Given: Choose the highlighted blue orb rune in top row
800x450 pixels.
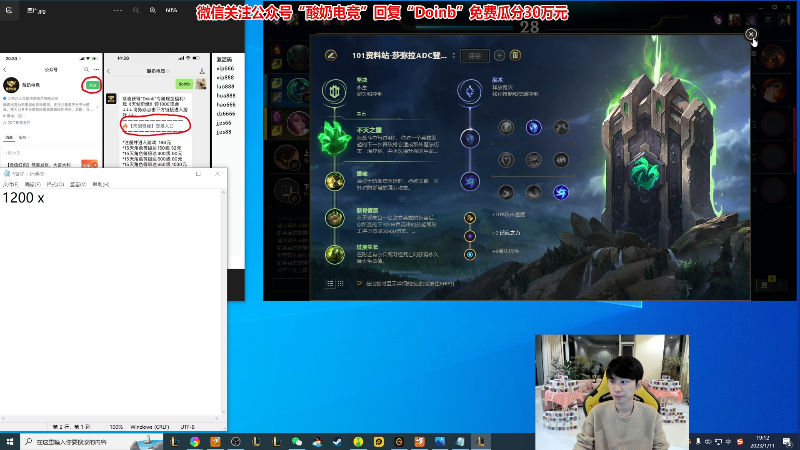Looking at the screenshot, I should pyautogui.click(x=534, y=127).
